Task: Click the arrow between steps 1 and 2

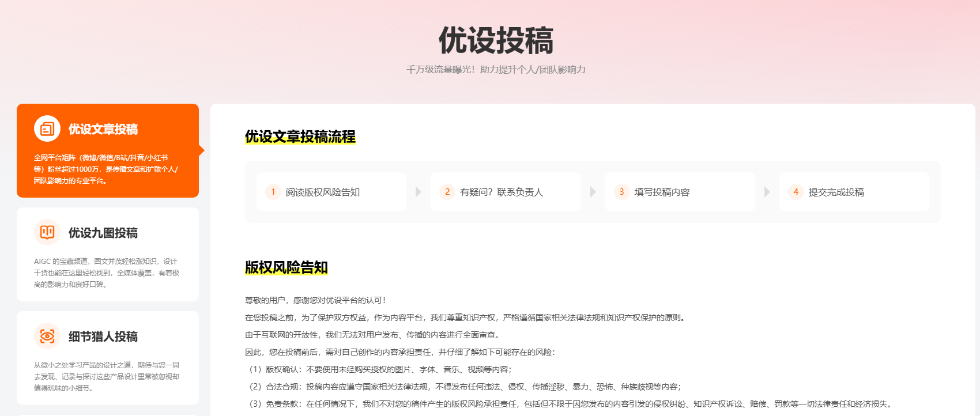Action: pyautogui.click(x=419, y=192)
